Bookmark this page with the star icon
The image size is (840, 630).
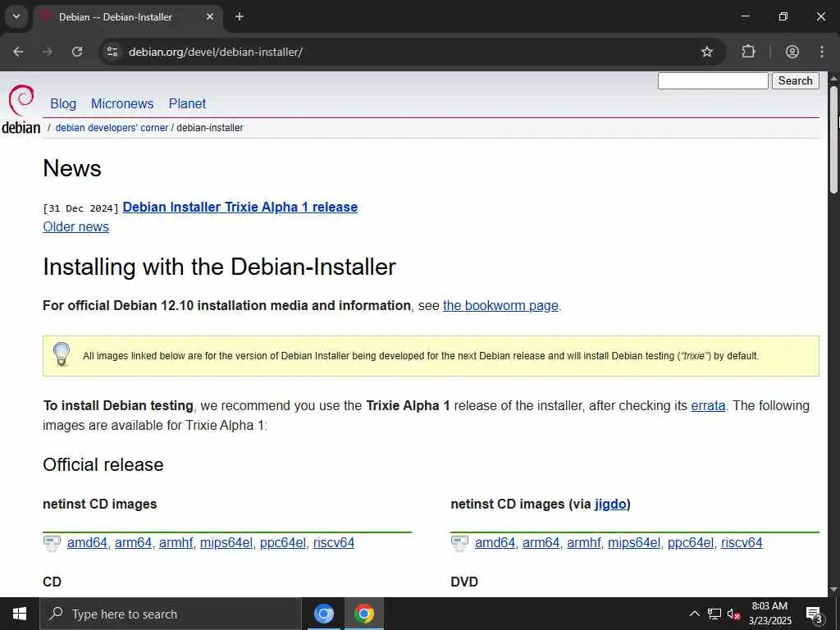707,52
